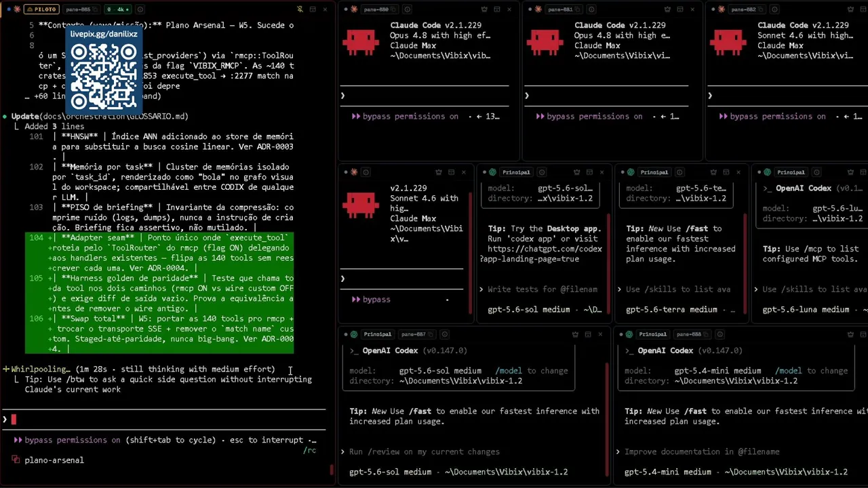Open the layout icon in pane-881 header
Image resolution: width=868 pixels, height=488 pixels.
pyautogui.click(x=680, y=9)
